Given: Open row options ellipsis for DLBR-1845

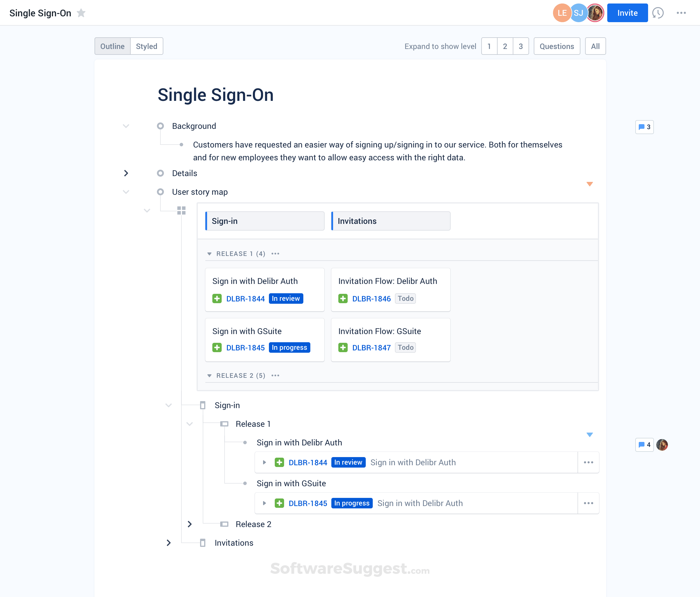Looking at the screenshot, I should pos(589,503).
